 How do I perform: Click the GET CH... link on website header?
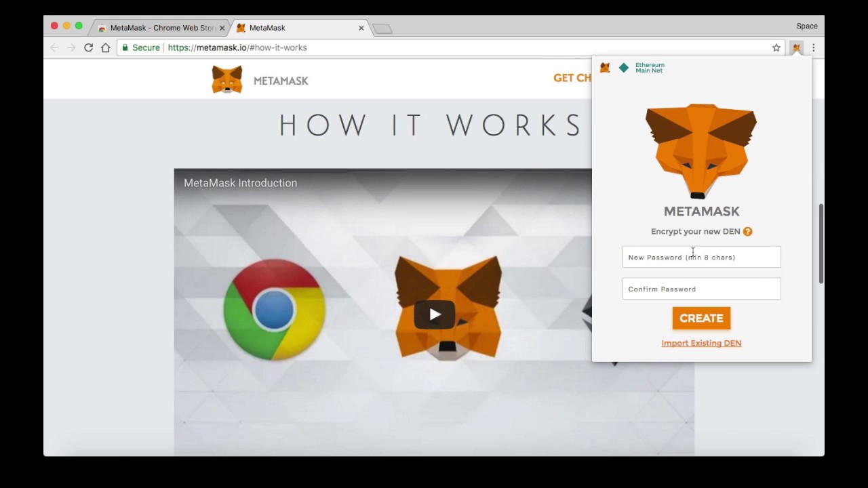click(x=572, y=78)
